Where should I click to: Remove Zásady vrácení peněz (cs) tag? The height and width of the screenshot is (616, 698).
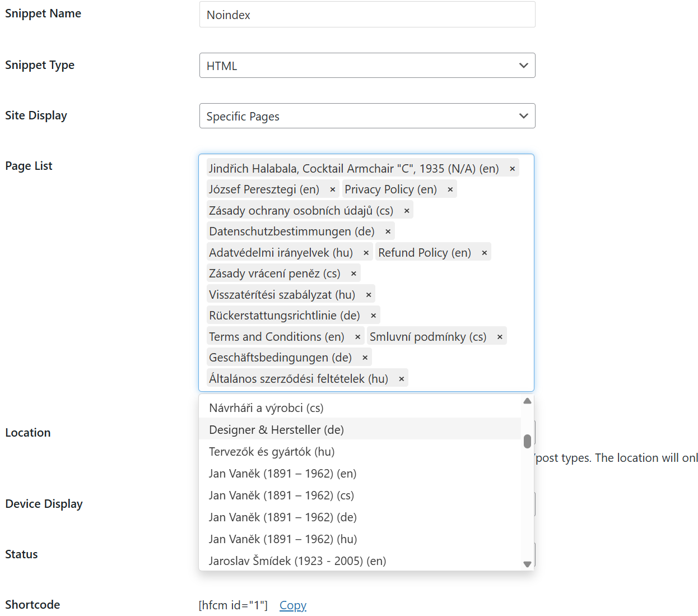353,274
